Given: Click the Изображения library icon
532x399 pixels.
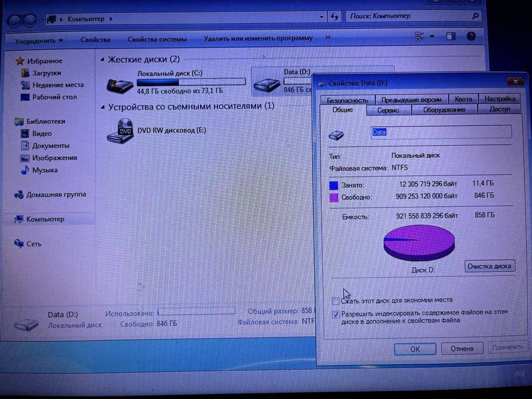Looking at the screenshot, I should click(25, 158).
